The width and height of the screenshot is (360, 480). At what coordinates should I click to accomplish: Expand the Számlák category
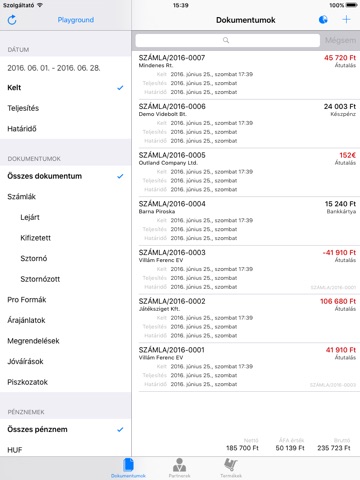coord(65,197)
